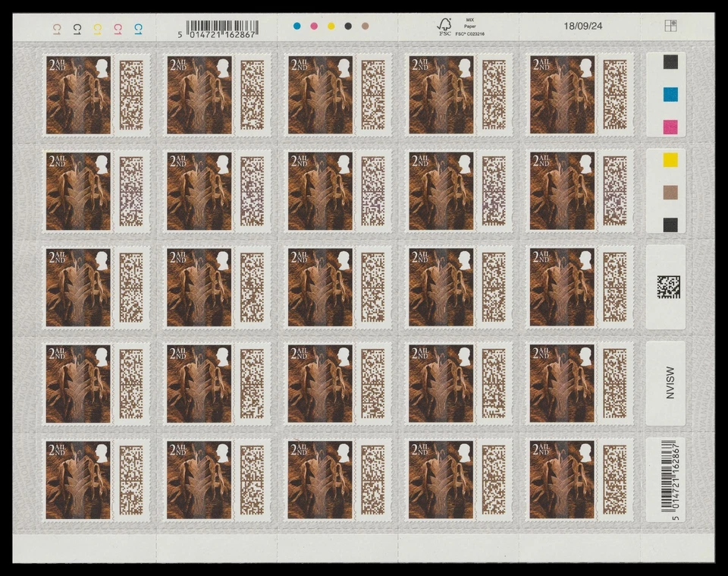Click the 5 014721 162867 number under the top barcode
Image resolution: width=728 pixels, height=576 pixels.
217,35
